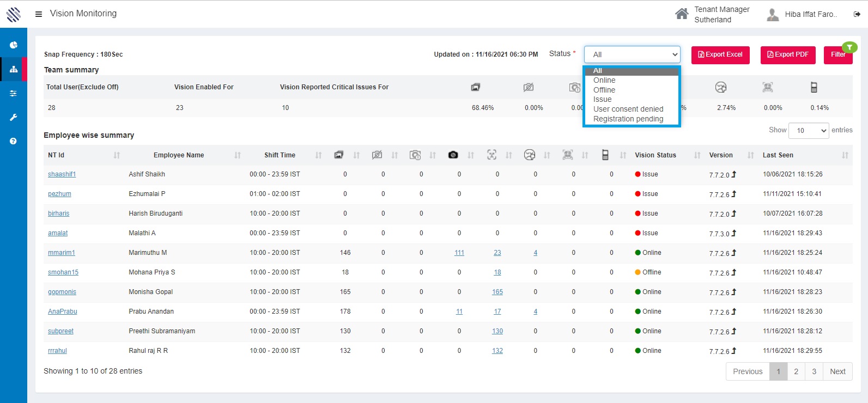The image size is (868, 403).
Task: Select Online from the Status dropdown list
Action: coord(604,80)
